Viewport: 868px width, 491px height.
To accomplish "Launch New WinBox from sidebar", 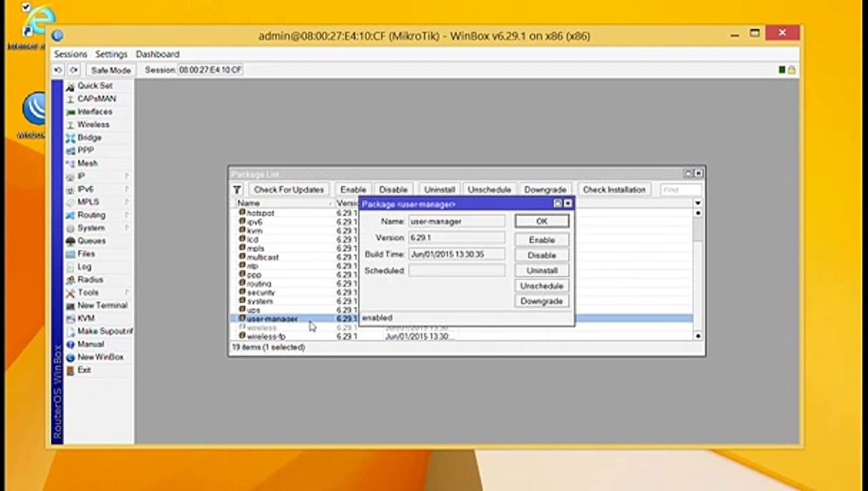I will click(x=100, y=357).
